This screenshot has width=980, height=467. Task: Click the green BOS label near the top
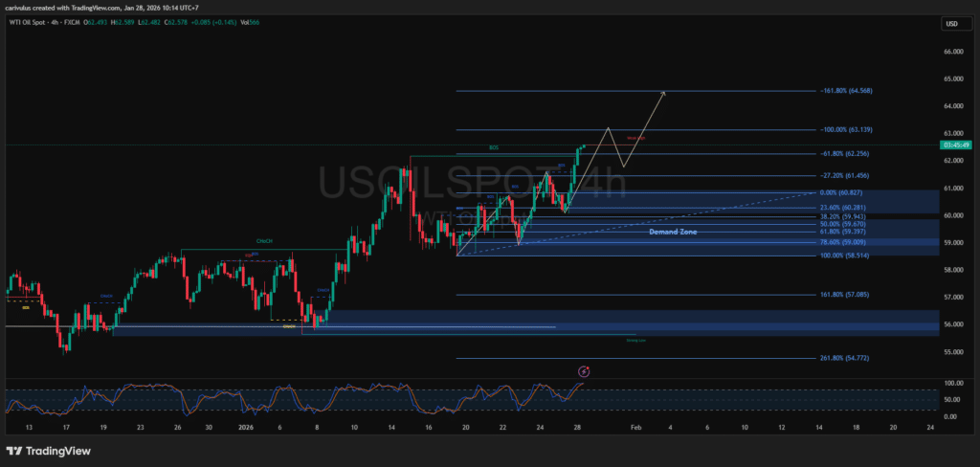click(x=494, y=148)
